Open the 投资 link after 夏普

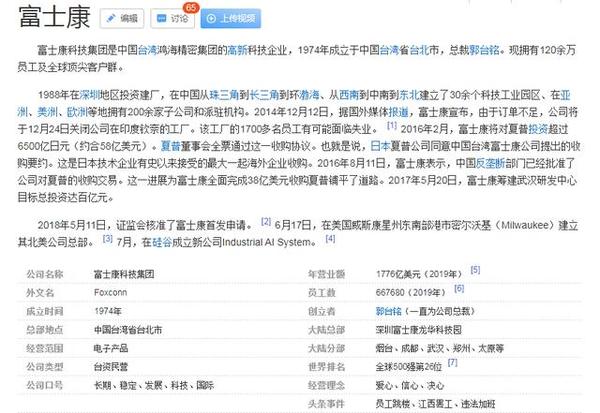pyautogui.click(x=538, y=129)
